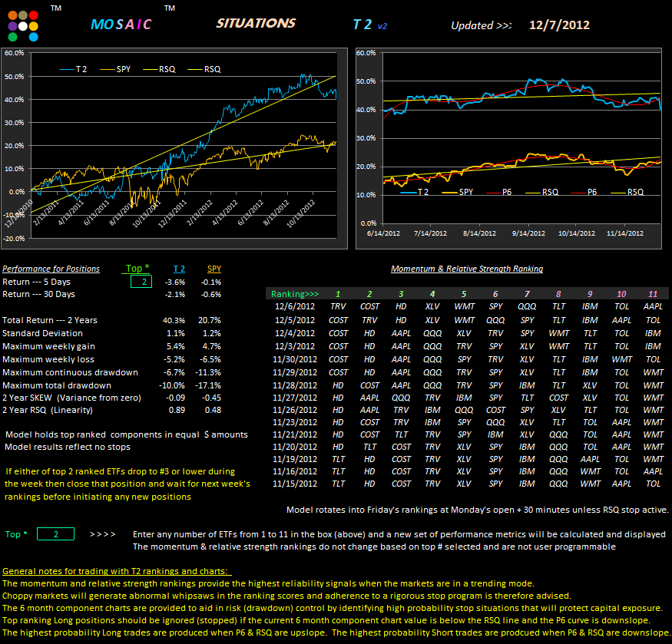Click the SPY legend entry in two-year chart

(115, 69)
